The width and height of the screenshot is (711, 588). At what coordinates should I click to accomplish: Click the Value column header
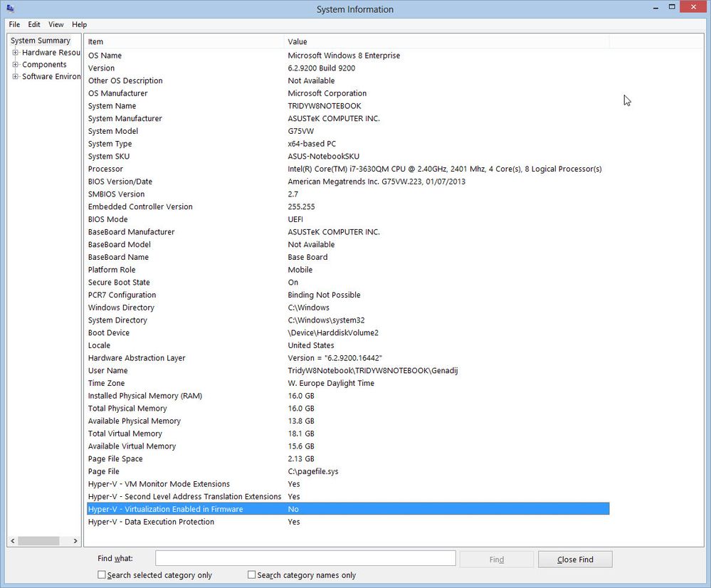coord(447,41)
